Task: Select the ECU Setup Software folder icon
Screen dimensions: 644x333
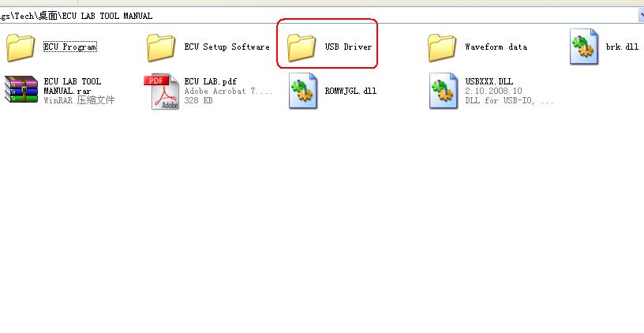Action: coord(161,47)
